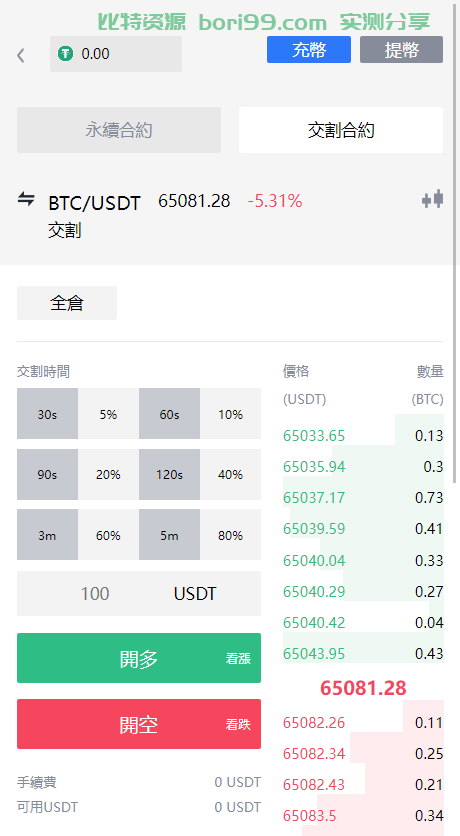Select the 3m delivery time option

[47, 535]
